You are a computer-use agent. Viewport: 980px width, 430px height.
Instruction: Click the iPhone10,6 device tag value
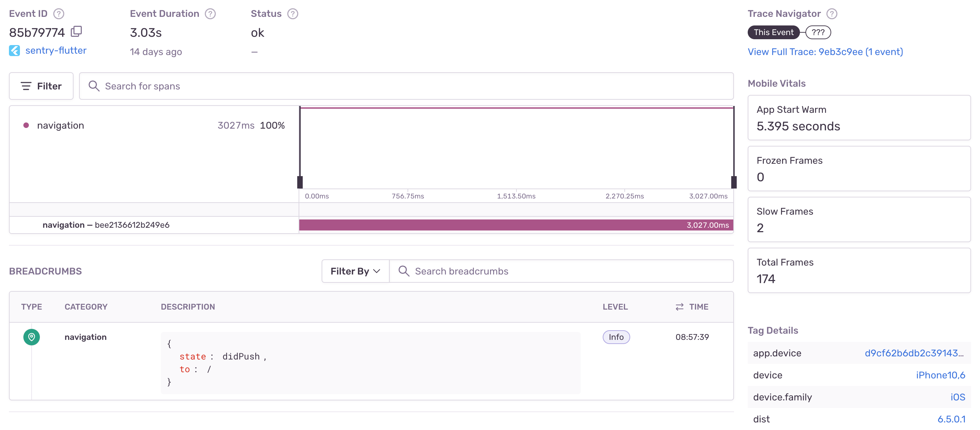coord(940,375)
